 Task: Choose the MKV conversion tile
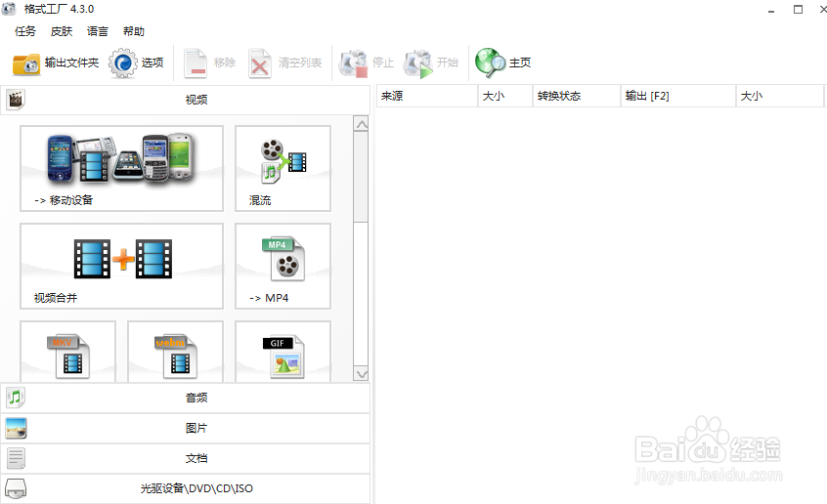[x=68, y=352]
